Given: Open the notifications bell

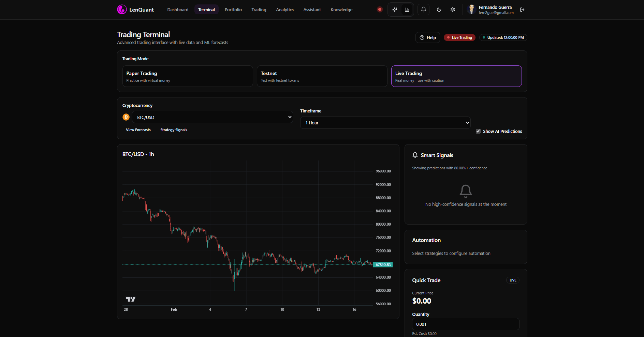Looking at the screenshot, I should coord(423,10).
